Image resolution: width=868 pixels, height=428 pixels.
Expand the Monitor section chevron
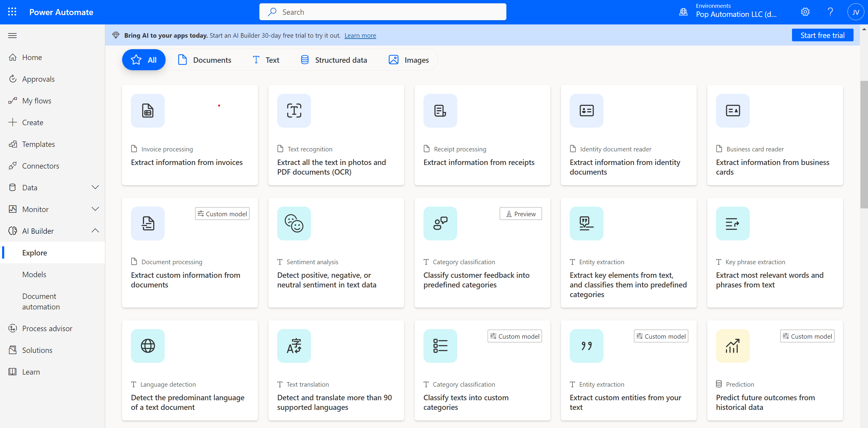pos(95,209)
